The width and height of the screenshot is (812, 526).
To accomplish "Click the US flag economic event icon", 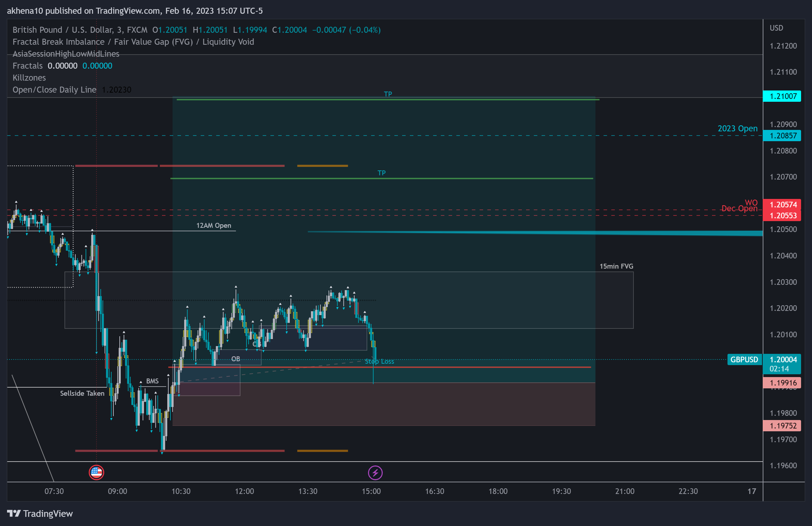I will click(96, 472).
